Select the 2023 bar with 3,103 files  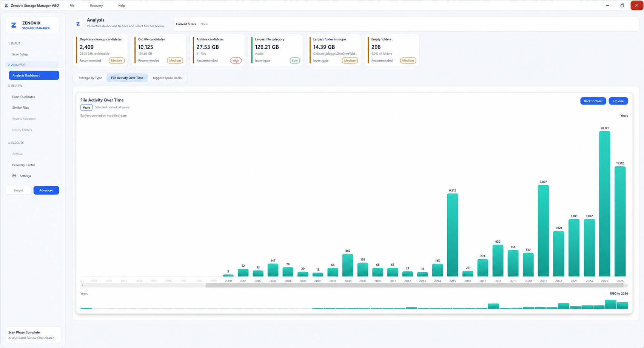pyautogui.click(x=574, y=248)
